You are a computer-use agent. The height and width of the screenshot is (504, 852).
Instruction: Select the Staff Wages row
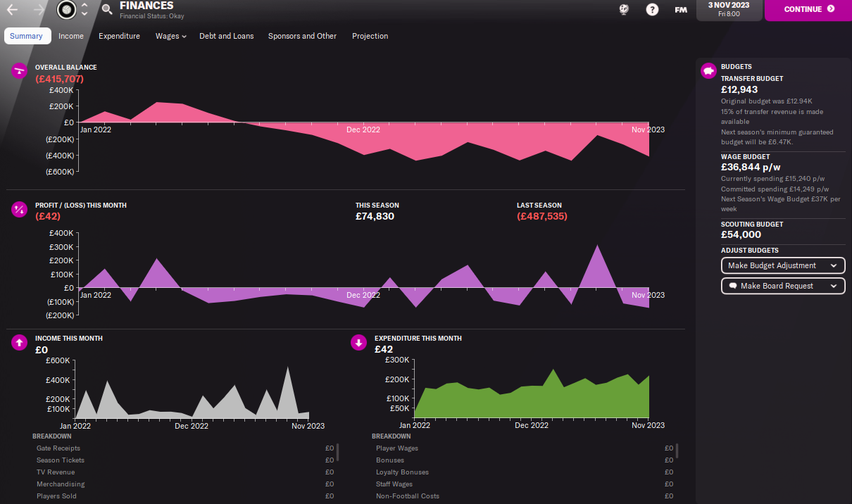click(x=524, y=484)
